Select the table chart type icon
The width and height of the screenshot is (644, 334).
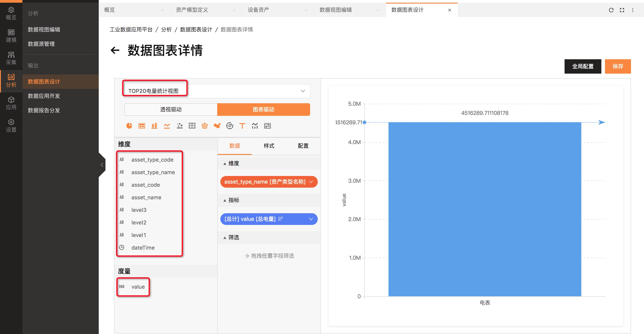[142, 126]
